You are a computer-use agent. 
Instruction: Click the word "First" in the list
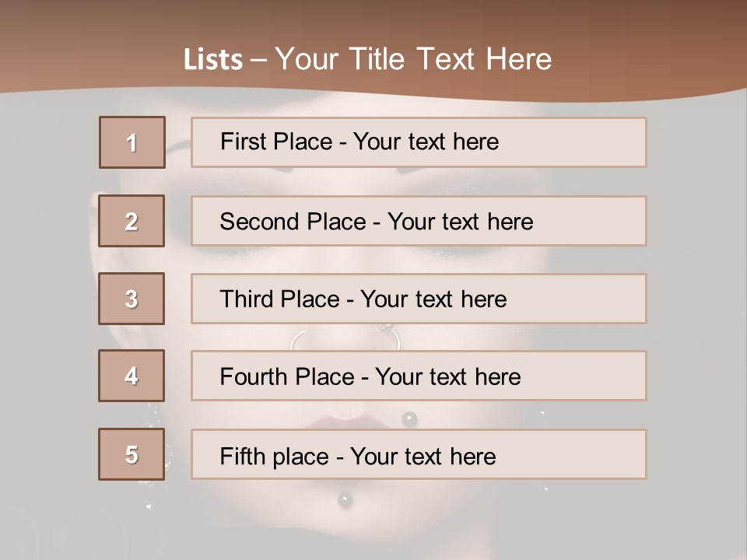pos(241,142)
